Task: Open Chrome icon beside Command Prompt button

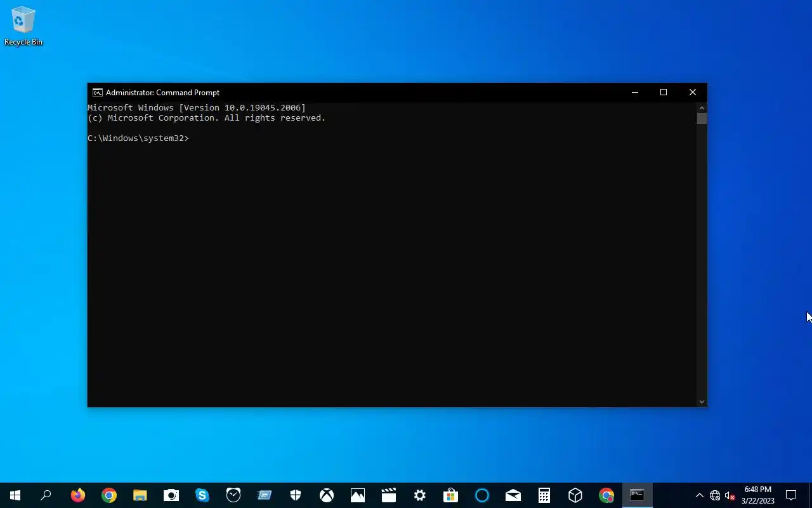Action: 606,495
